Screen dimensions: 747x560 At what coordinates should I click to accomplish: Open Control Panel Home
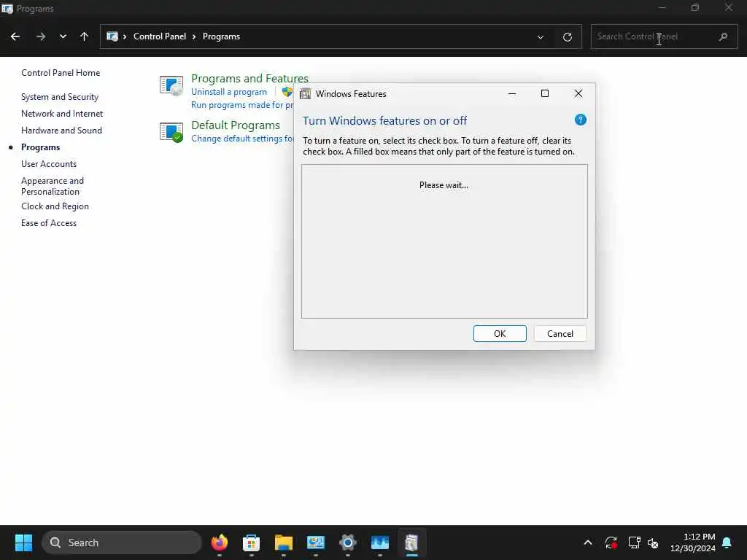[x=61, y=73]
